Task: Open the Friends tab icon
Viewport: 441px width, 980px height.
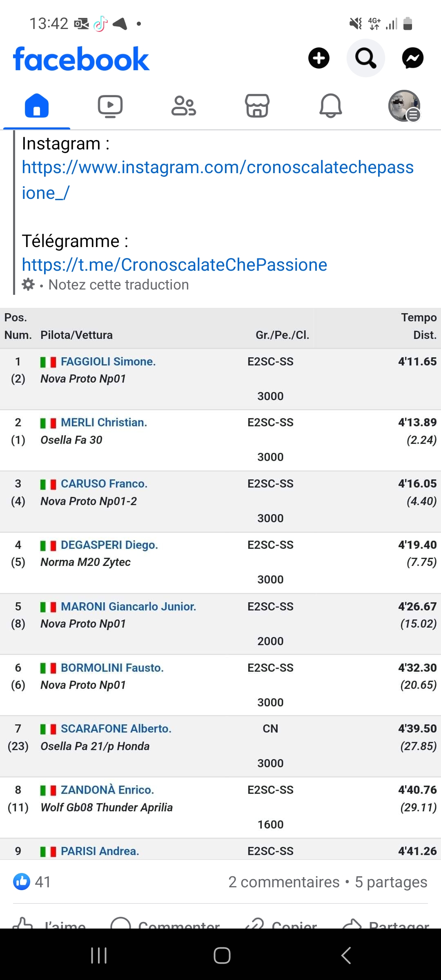Action: (184, 106)
